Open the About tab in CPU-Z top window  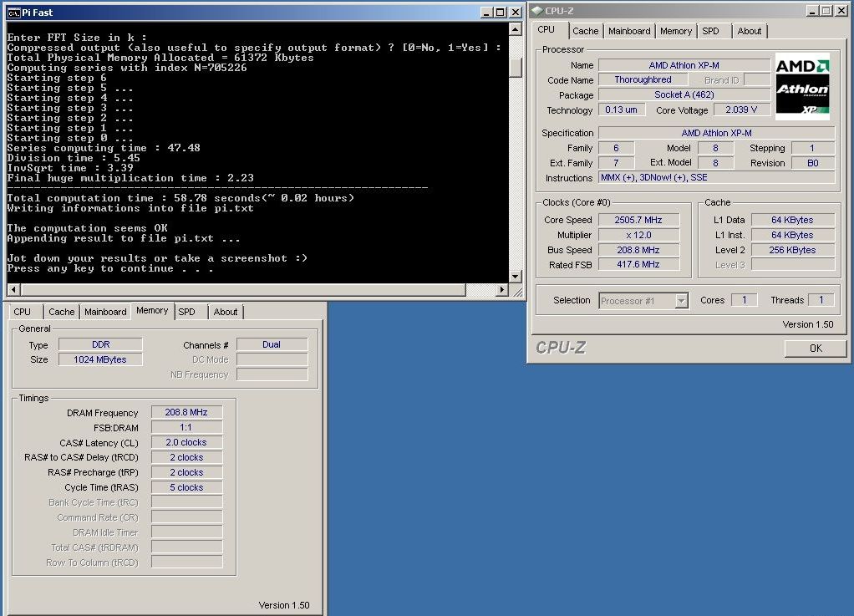coord(749,31)
